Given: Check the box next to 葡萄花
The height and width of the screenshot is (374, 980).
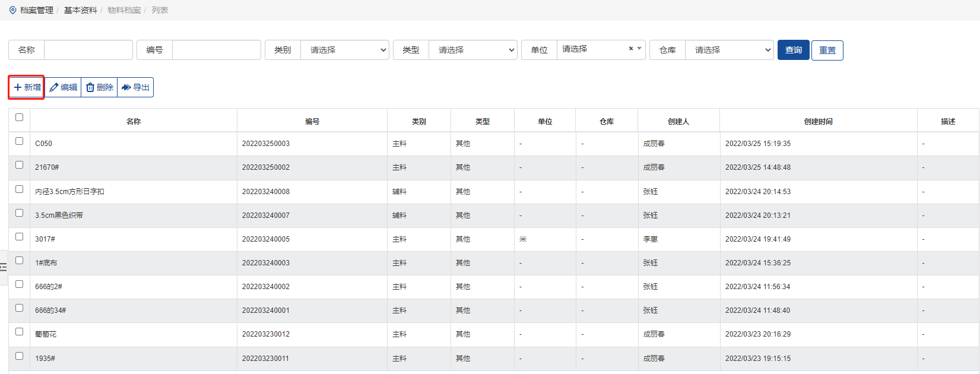Looking at the screenshot, I should (x=20, y=332).
